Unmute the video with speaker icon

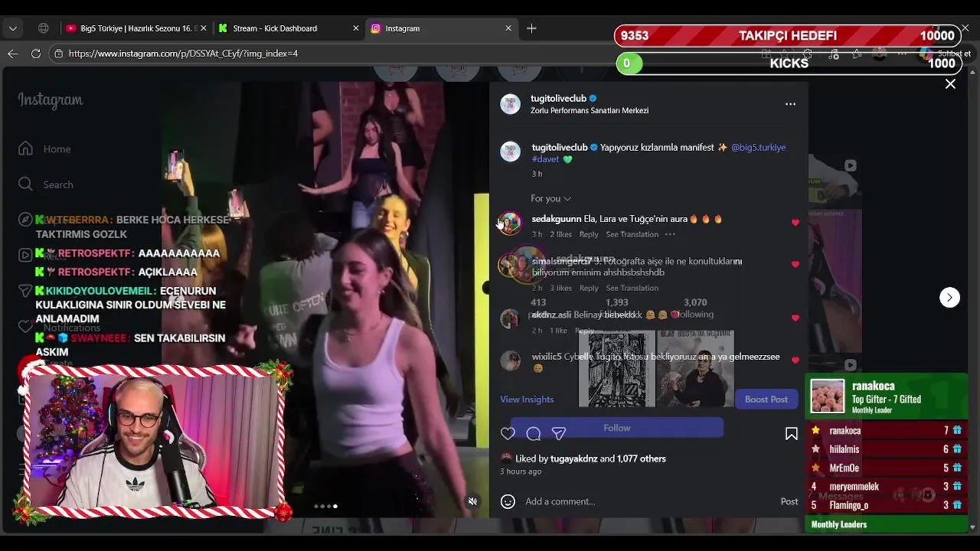click(x=472, y=501)
